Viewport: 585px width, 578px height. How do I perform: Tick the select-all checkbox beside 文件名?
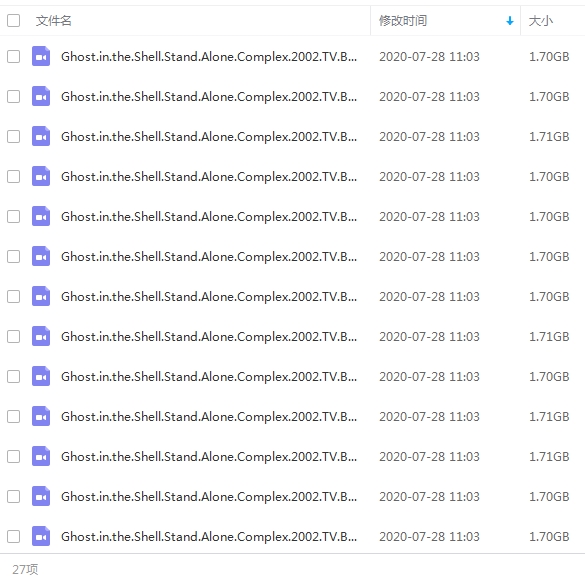pos(13,21)
